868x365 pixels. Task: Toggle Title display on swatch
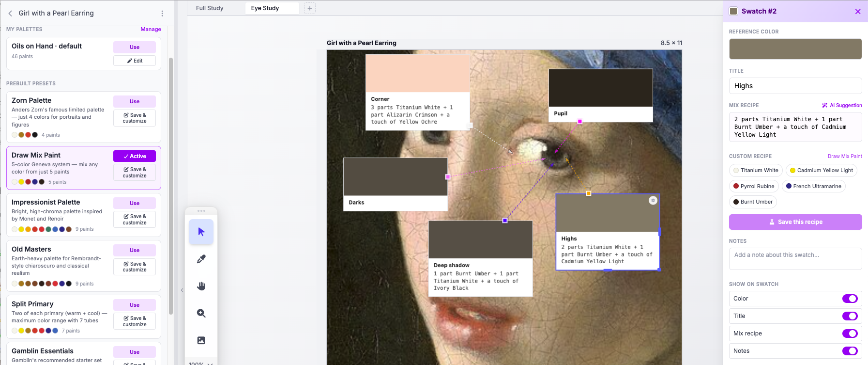(850, 316)
